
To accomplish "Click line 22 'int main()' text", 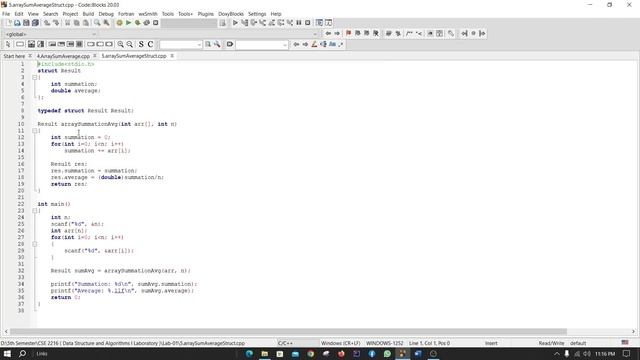I will 54,204.
